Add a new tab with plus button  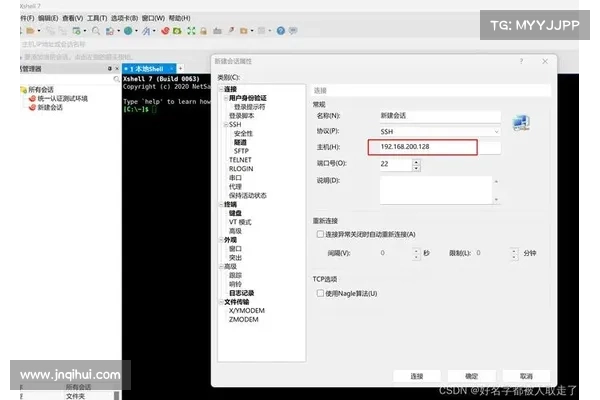180,69
